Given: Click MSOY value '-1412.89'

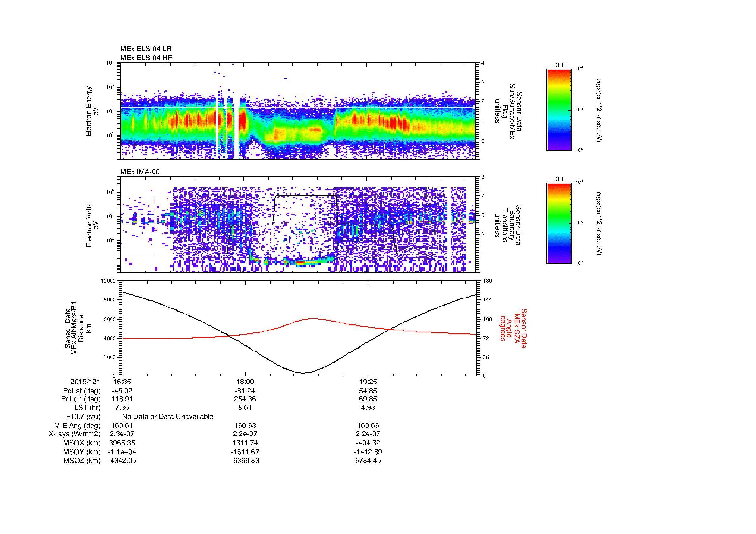Looking at the screenshot, I should (x=368, y=452).
